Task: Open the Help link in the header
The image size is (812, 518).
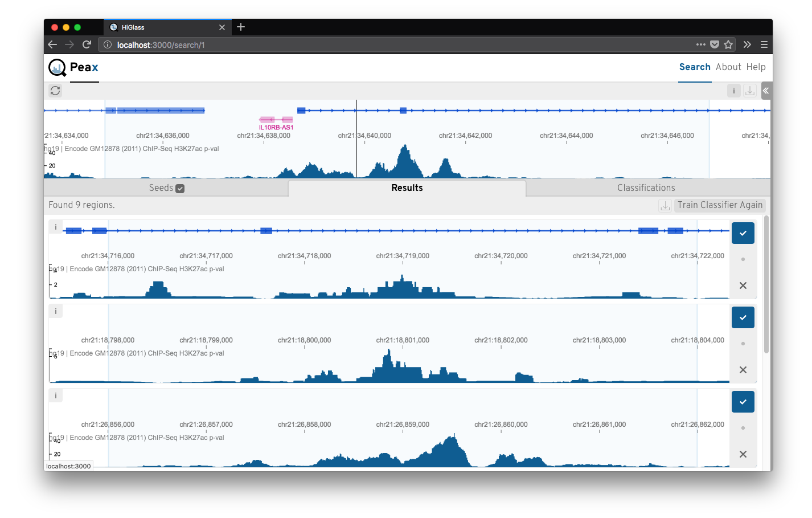Action: 756,67
